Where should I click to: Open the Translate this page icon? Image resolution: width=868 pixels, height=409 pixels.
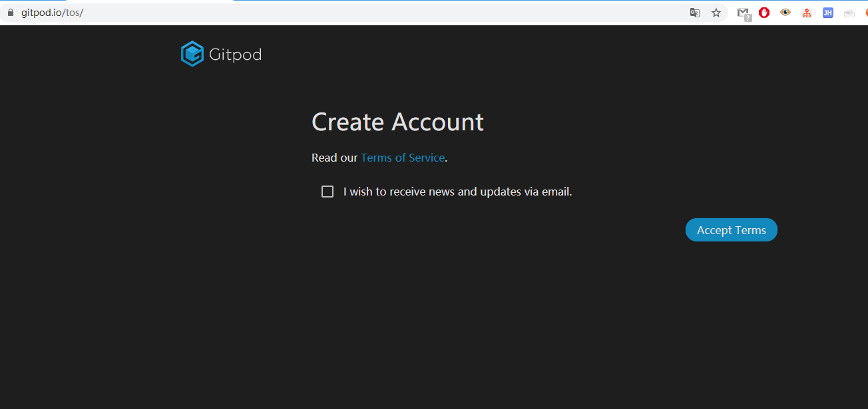coord(695,13)
